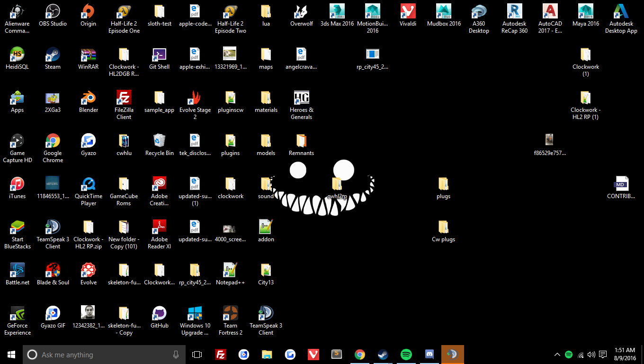Select the City13 folder
Image resolution: width=644 pixels, height=364 pixels.
click(x=266, y=274)
